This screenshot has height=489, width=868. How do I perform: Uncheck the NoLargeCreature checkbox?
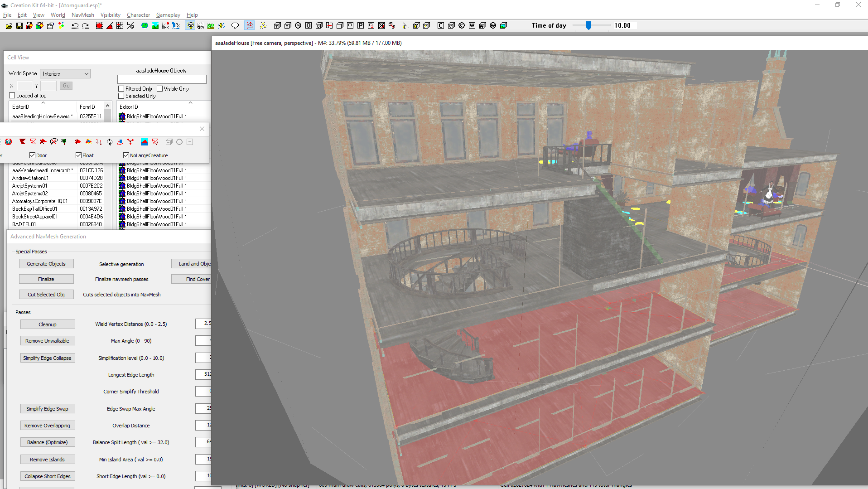point(126,155)
